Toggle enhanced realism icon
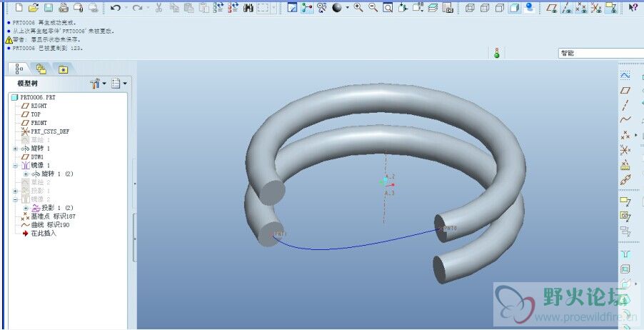 pyautogui.click(x=530, y=8)
